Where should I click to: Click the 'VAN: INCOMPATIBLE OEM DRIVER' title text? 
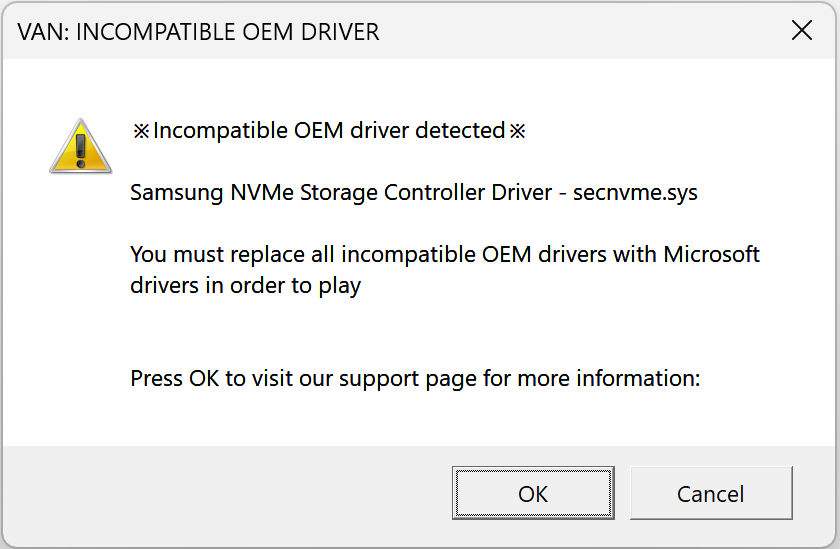click(x=198, y=31)
